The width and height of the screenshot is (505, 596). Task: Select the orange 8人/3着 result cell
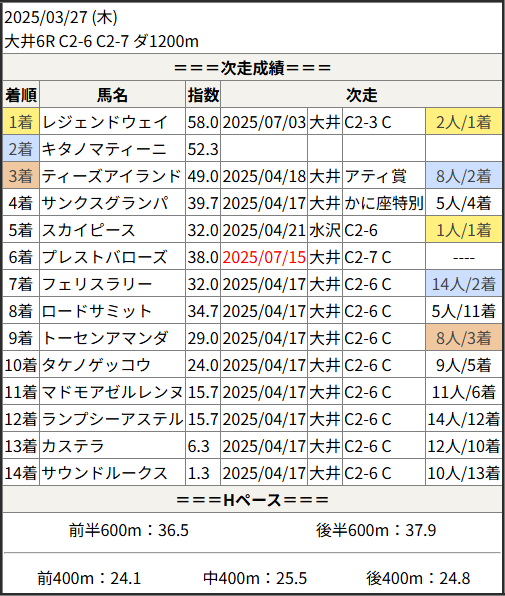point(464,338)
